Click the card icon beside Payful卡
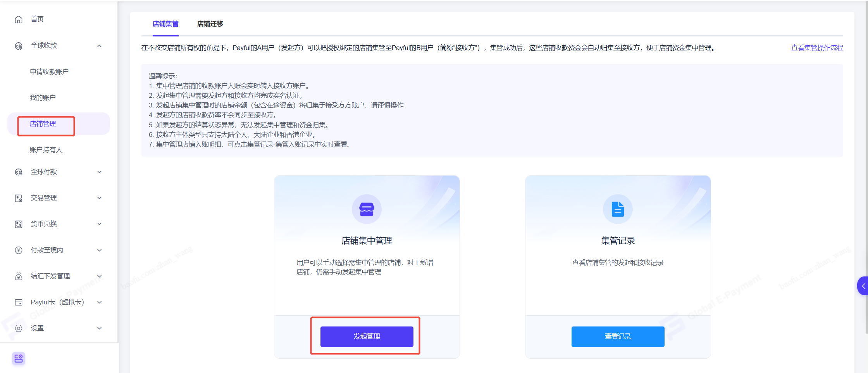 (19, 302)
